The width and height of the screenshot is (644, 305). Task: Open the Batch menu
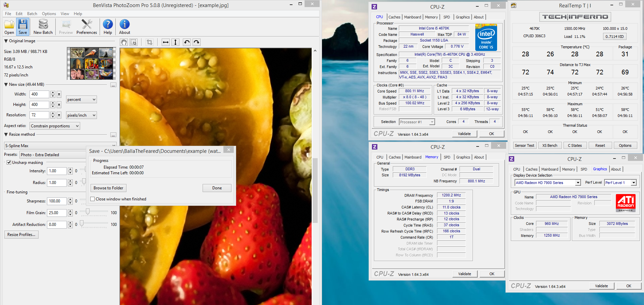tap(32, 14)
